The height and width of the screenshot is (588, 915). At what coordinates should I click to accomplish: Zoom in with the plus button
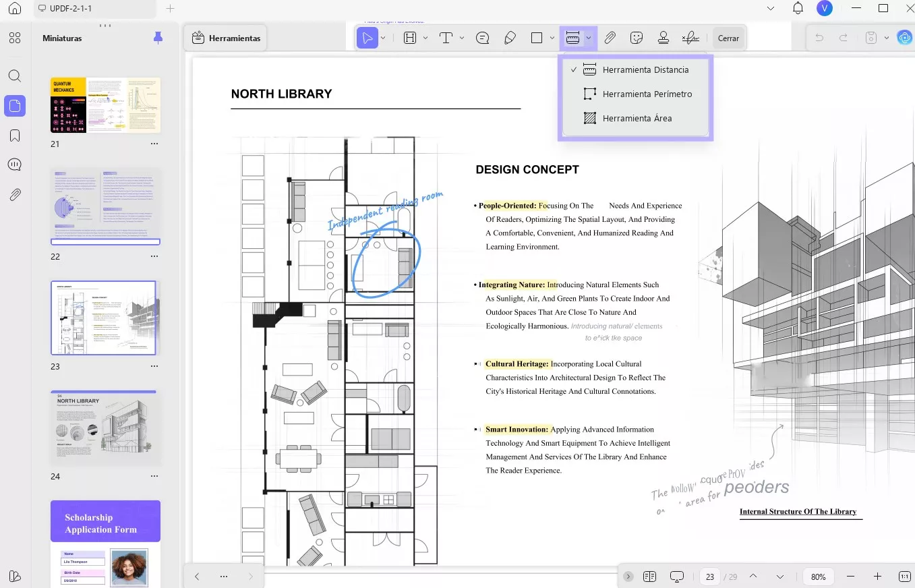click(x=877, y=577)
